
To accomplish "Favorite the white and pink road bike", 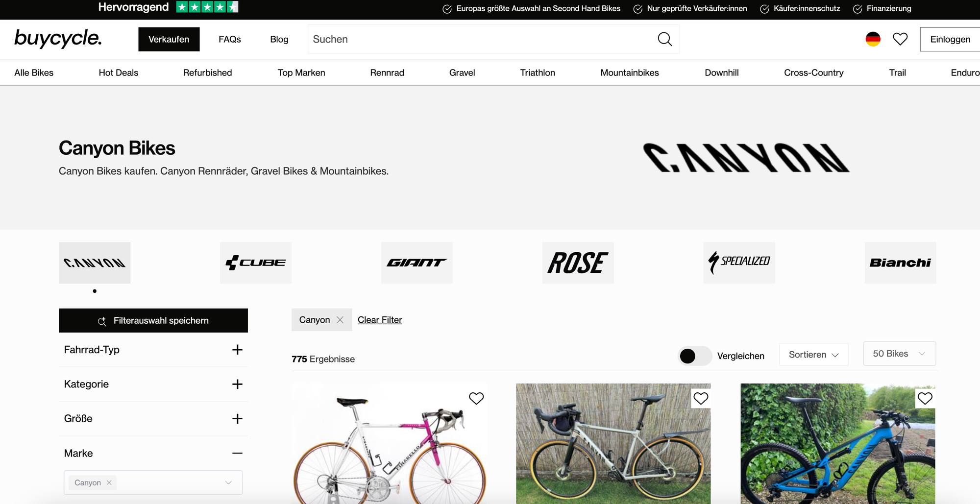I will 476,398.
